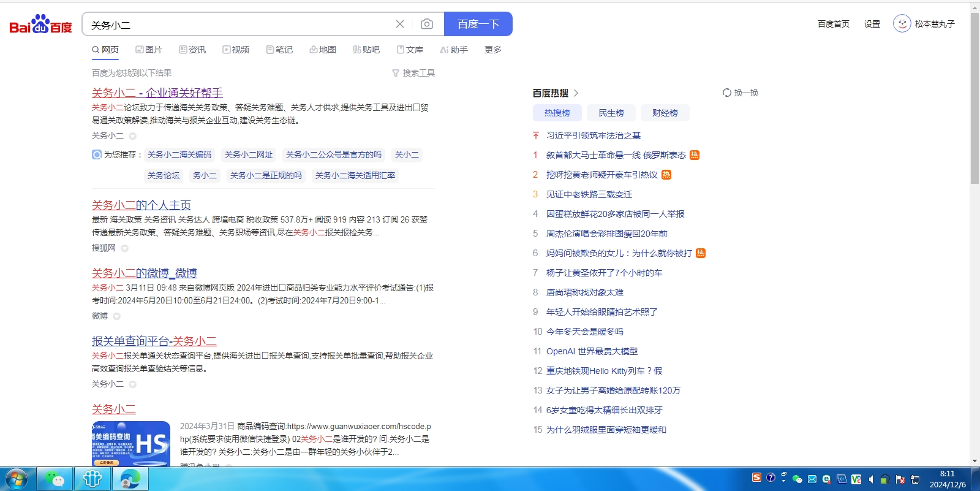Open result 关务小二的微博_微博

pos(145,273)
